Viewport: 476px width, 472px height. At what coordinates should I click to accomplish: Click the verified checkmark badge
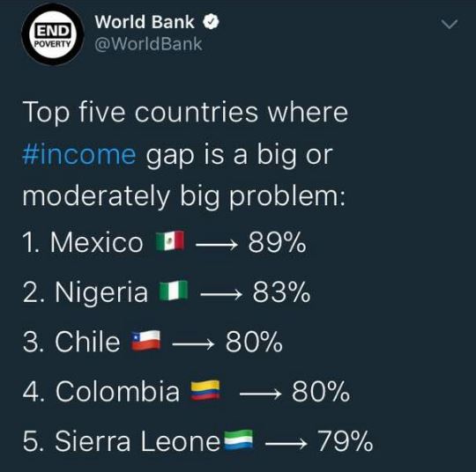click(x=211, y=22)
